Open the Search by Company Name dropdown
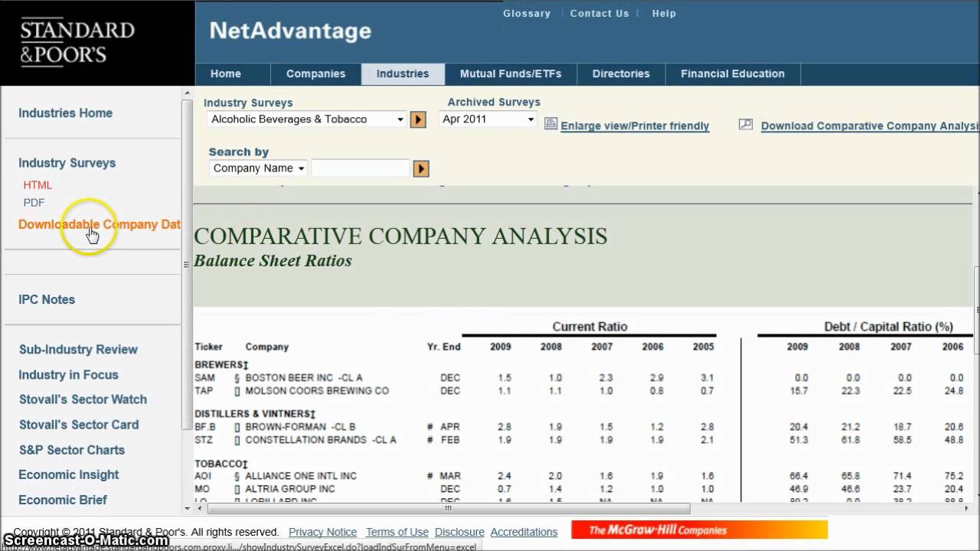This screenshot has width=980, height=551. coord(258,168)
